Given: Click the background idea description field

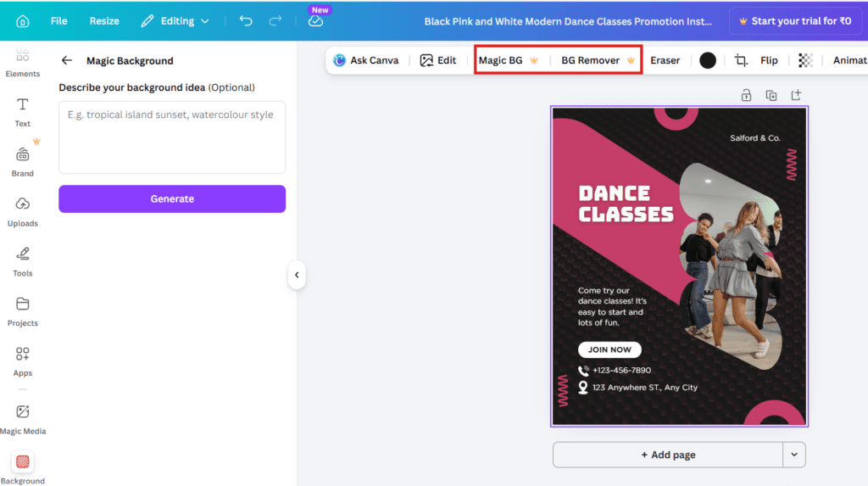Looking at the screenshot, I should coord(172,137).
